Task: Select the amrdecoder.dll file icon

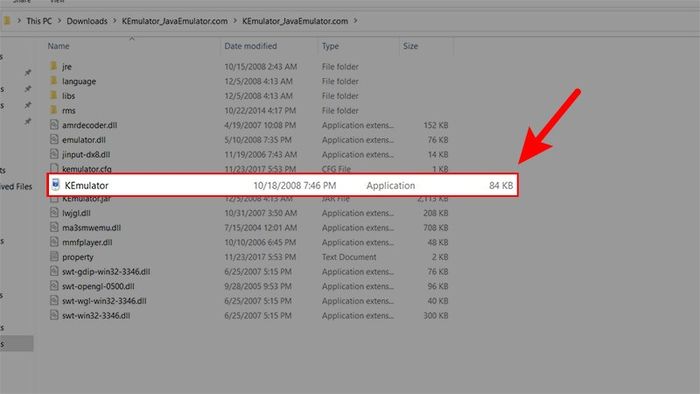Action: point(54,125)
